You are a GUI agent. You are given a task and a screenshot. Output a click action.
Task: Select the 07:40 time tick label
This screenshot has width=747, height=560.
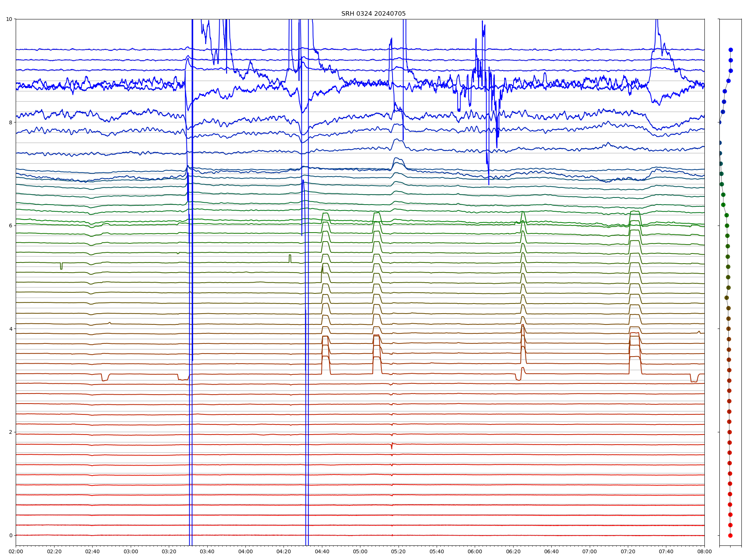click(x=666, y=551)
